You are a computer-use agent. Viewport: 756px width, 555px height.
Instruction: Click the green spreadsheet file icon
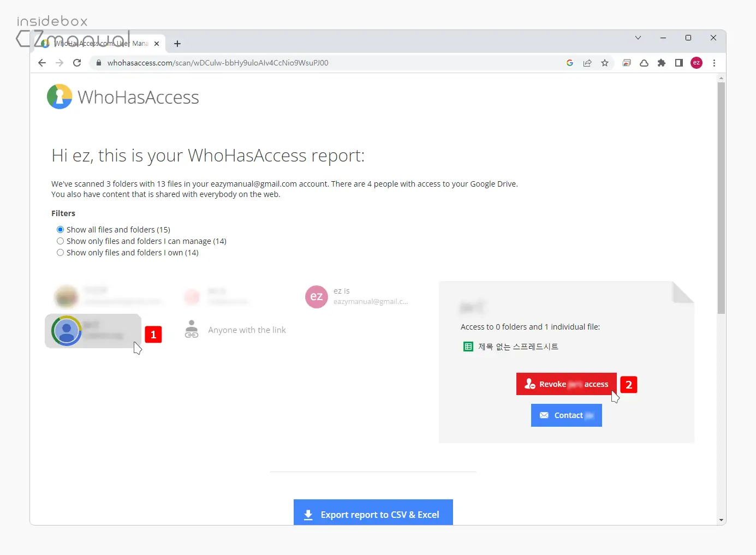pos(468,347)
